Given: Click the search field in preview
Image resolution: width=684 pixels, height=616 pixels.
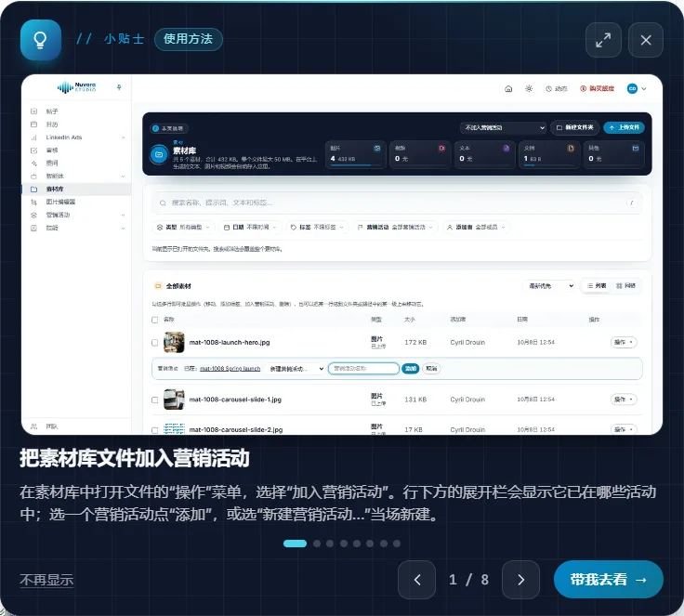Looking at the screenshot, I should [396, 203].
